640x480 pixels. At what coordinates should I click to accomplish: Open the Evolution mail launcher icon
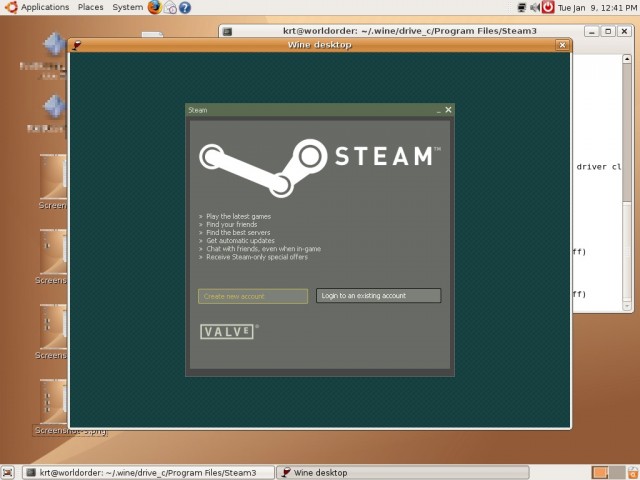pos(170,8)
